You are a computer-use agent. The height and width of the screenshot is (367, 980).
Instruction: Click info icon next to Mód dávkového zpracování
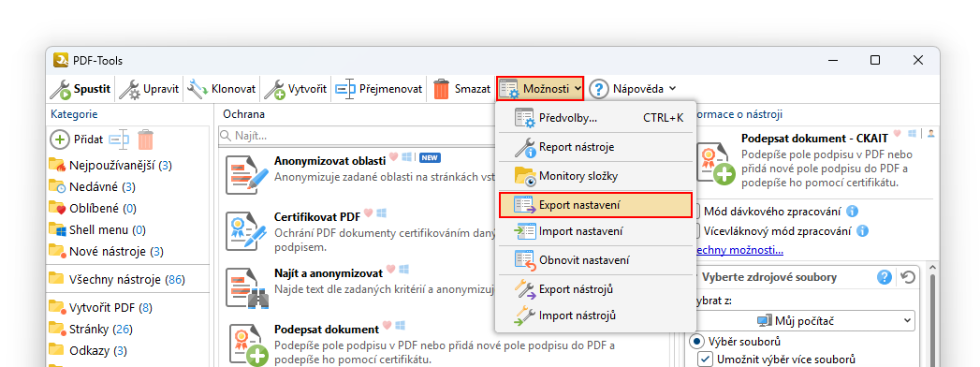coord(852,212)
